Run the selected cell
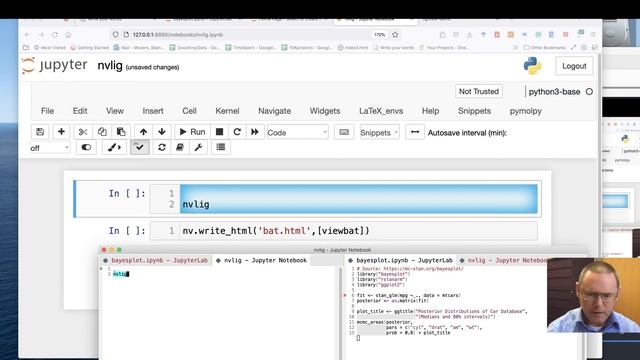 (x=192, y=132)
